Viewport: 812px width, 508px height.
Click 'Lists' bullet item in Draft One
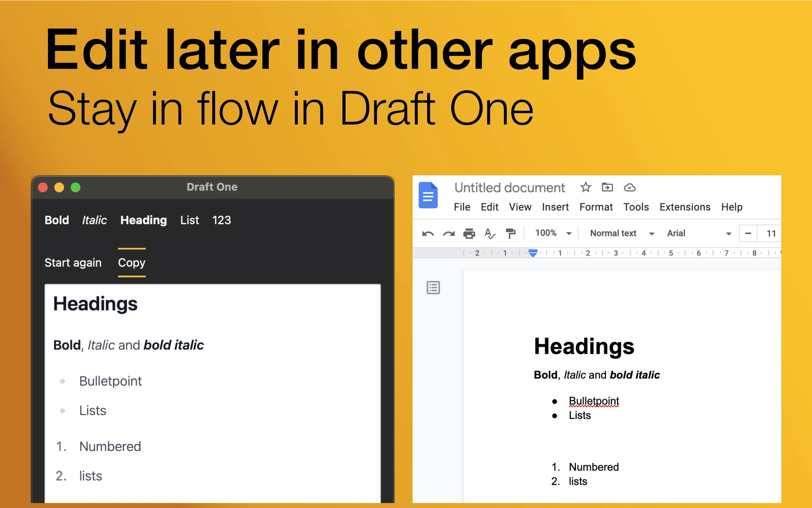[x=92, y=411]
